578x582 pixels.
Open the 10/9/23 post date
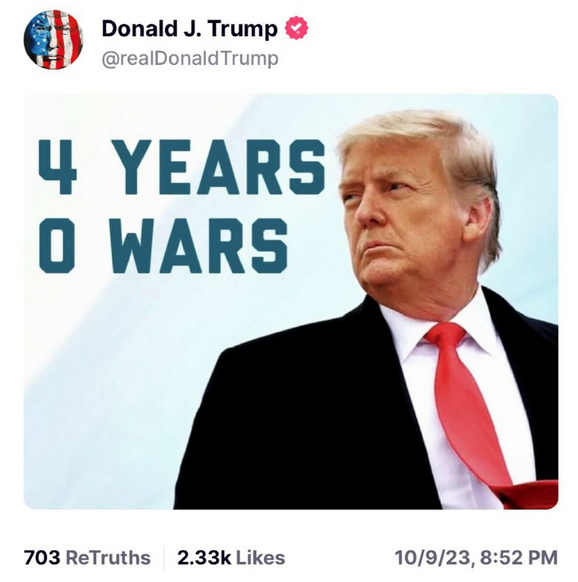(x=434, y=558)
